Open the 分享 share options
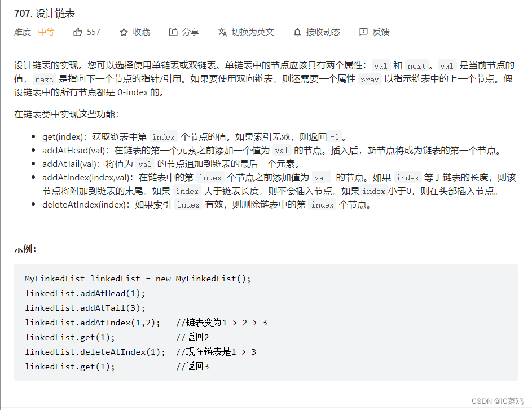This screenshot has width=532, height=410. pos(173,32)
